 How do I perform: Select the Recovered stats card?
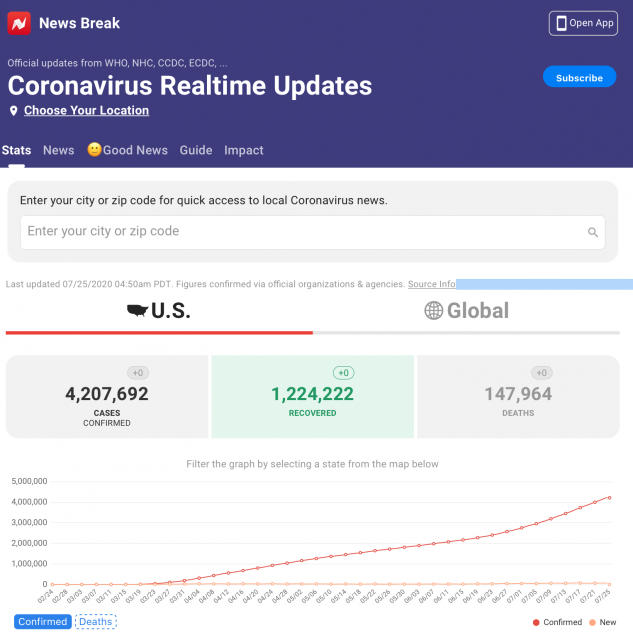[312, 396]
